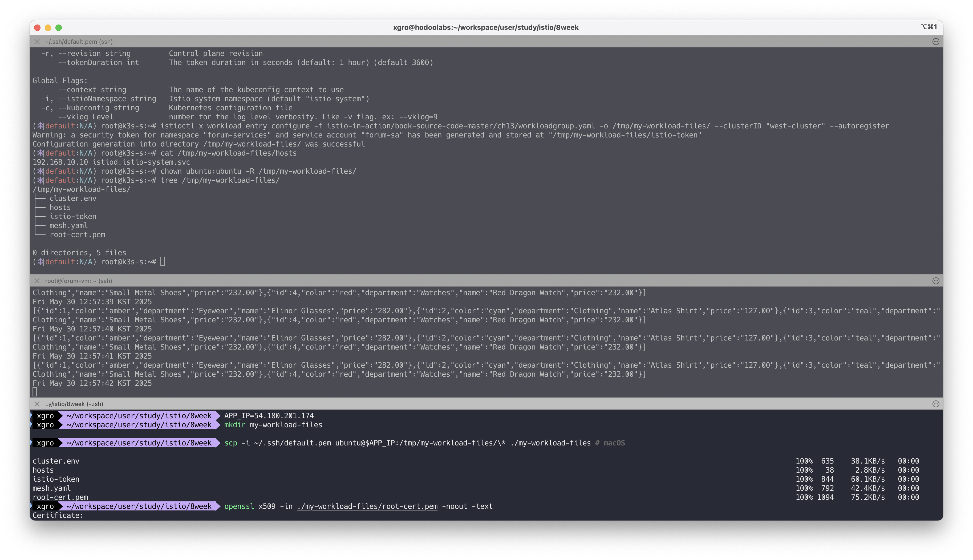973x560 pixels.
Task: Open pane options menu for istio/8week zsh pane
Action: click(936, 404)
